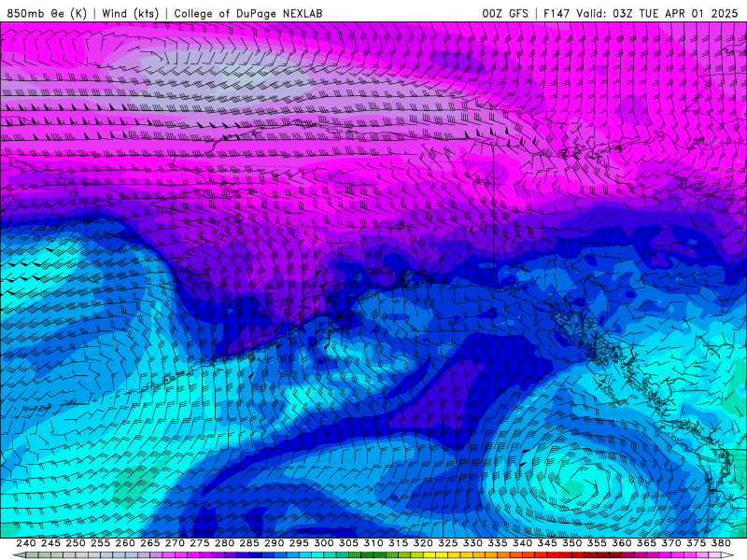This screenshot has width=747, height=560.
Task: Click the 350 color scale label
Action: point(571,543)
